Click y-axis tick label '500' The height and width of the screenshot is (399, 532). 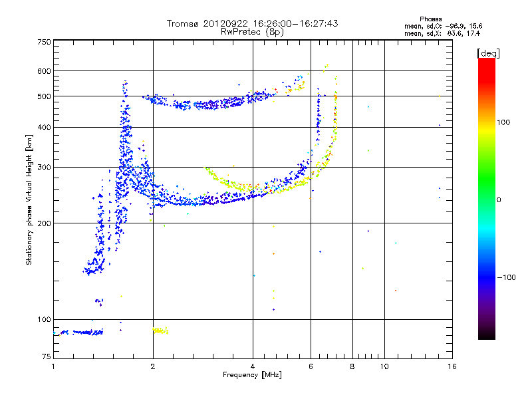(x=44, y=96)
